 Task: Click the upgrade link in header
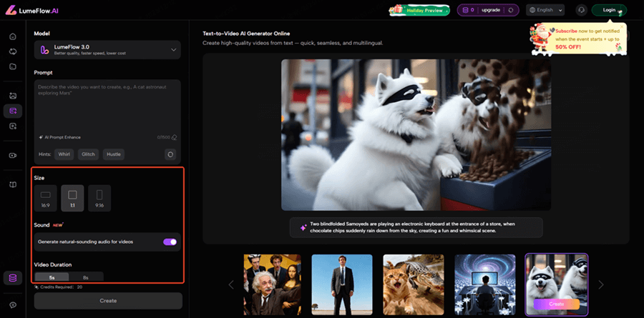491,10
